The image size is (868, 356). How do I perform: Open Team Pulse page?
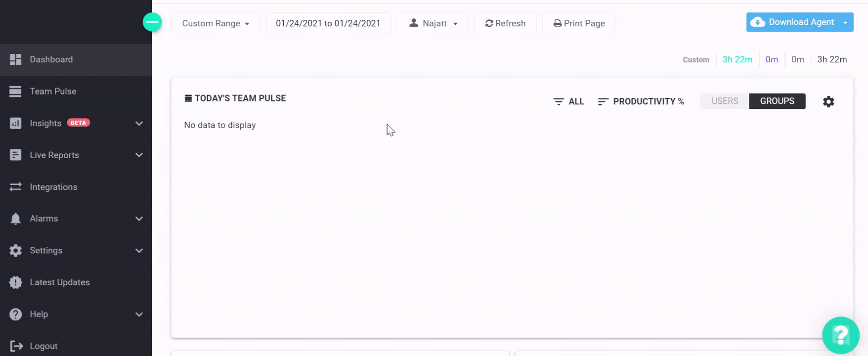76,91
